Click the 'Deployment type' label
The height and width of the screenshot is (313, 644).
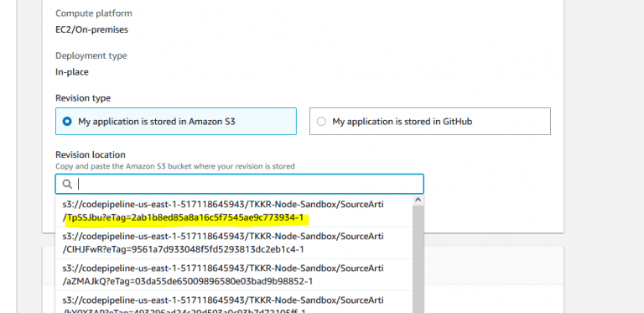[91, 55]
